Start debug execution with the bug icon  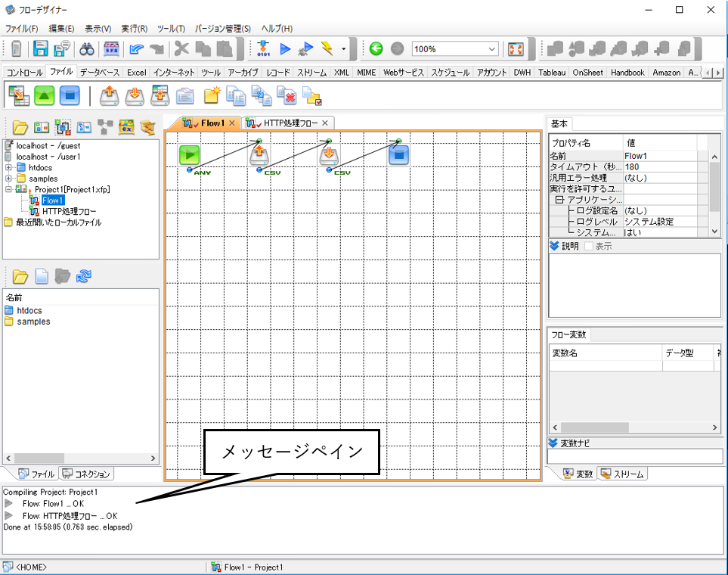click(305, 49)
